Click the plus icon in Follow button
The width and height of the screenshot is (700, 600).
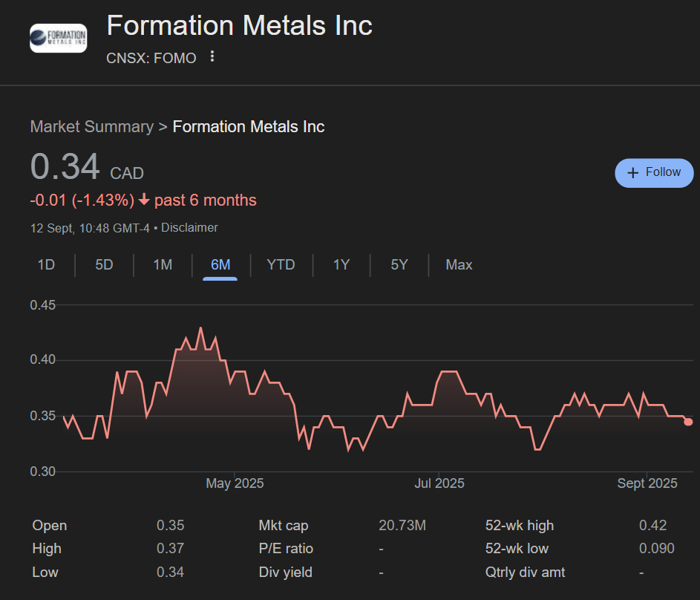point(633,172)
